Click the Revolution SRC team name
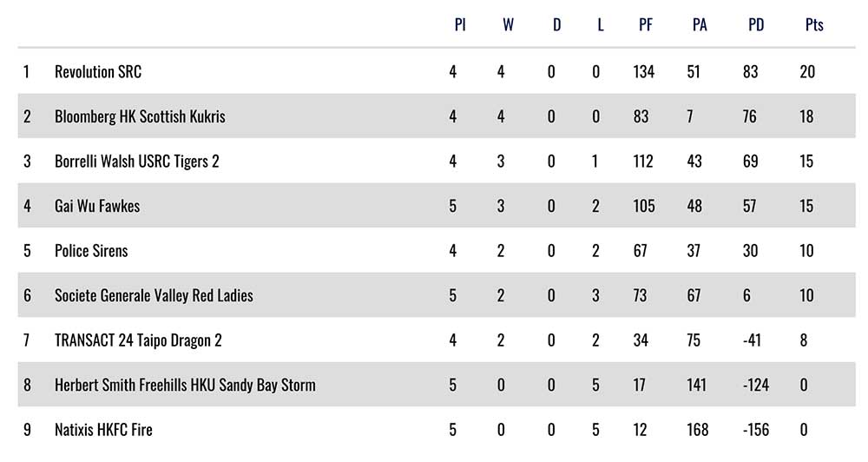Screen dimensions: 868x462 [x=97, y=72]
